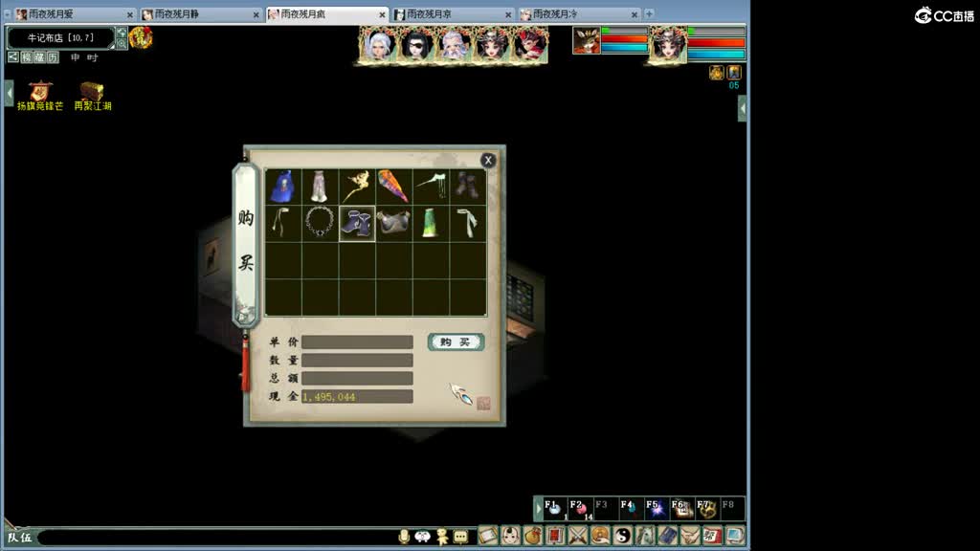The width and height of the screenshot is (980, 551).
Task: Activate the F7 golden skill slot
Action: [x=706, y=509]
